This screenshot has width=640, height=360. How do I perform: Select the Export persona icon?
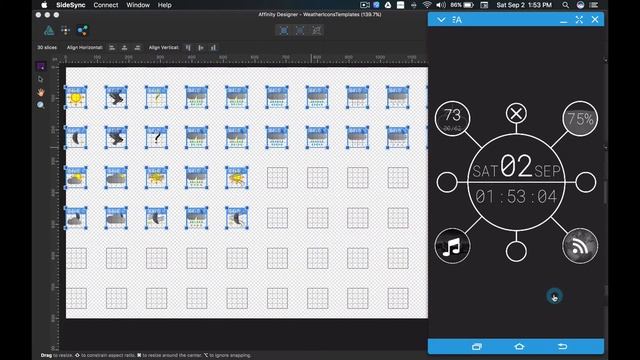(x=82, y=30)
